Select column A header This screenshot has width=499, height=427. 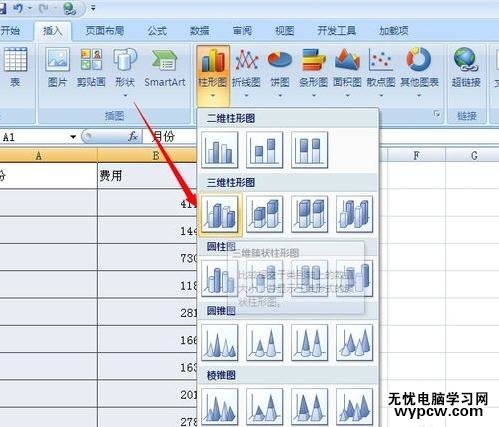(48, 155)
